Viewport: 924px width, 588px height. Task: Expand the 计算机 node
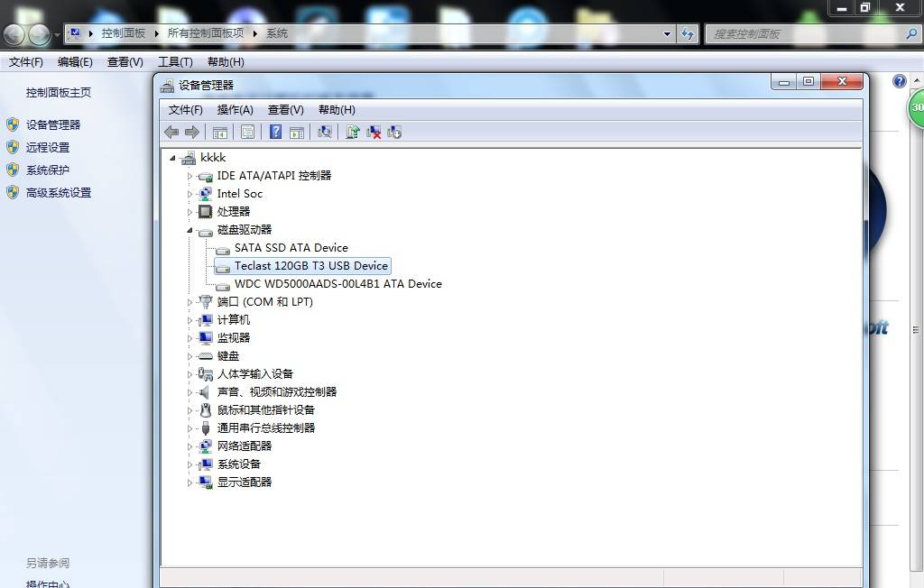tap(189, 320)
